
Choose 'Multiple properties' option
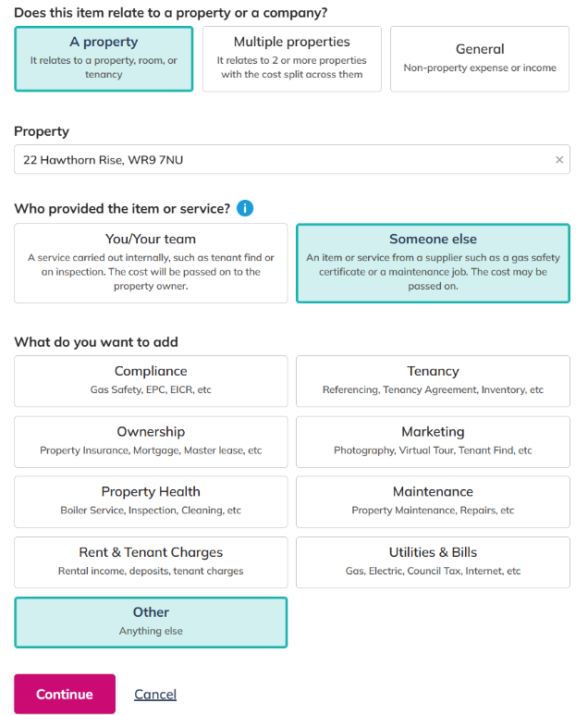(x=292, y=59)
